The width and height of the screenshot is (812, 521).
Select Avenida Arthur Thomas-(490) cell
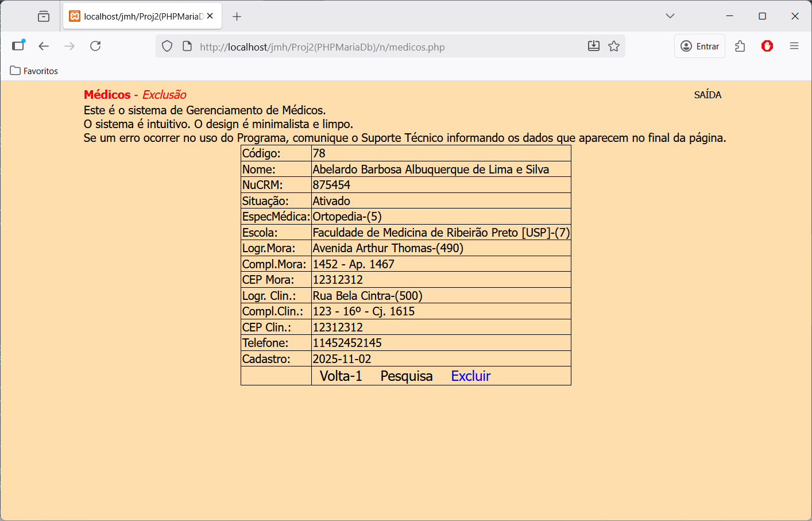(441, 248)
